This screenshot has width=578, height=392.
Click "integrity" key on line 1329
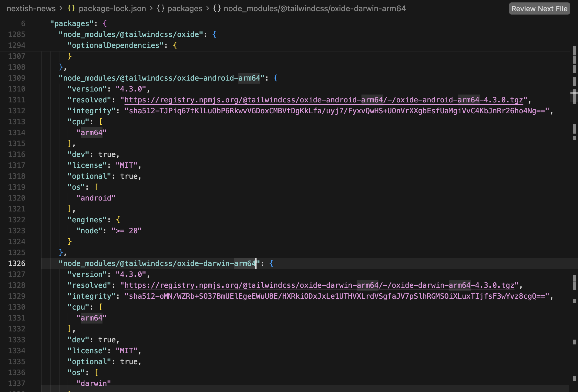coord(92,296)
